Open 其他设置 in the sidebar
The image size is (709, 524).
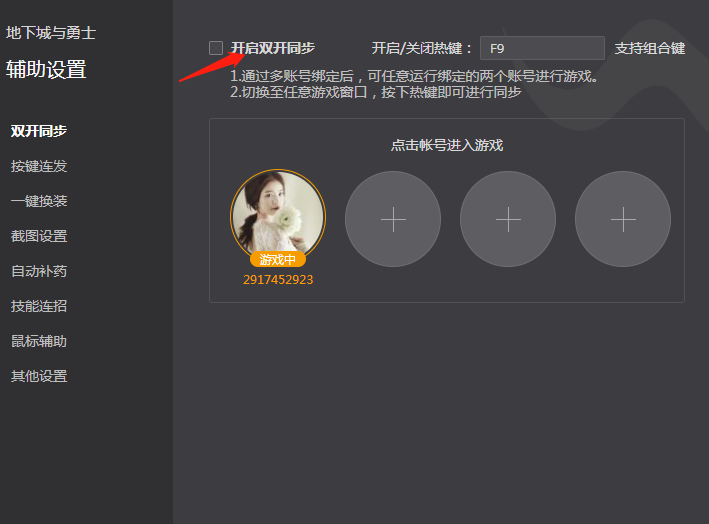[39, 376]
